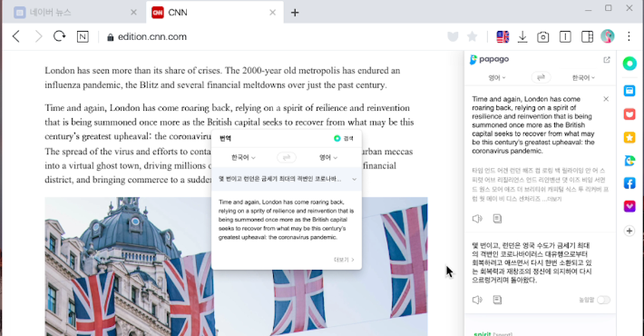
Task: Open a new tab with plus button
Action: 295,13
